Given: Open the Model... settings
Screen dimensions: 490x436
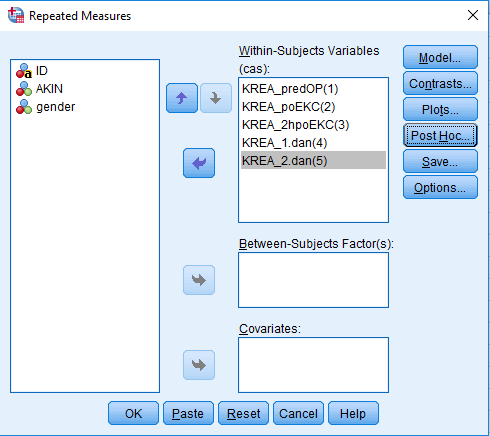Looking at the screenshot, I should click(440, 57).
